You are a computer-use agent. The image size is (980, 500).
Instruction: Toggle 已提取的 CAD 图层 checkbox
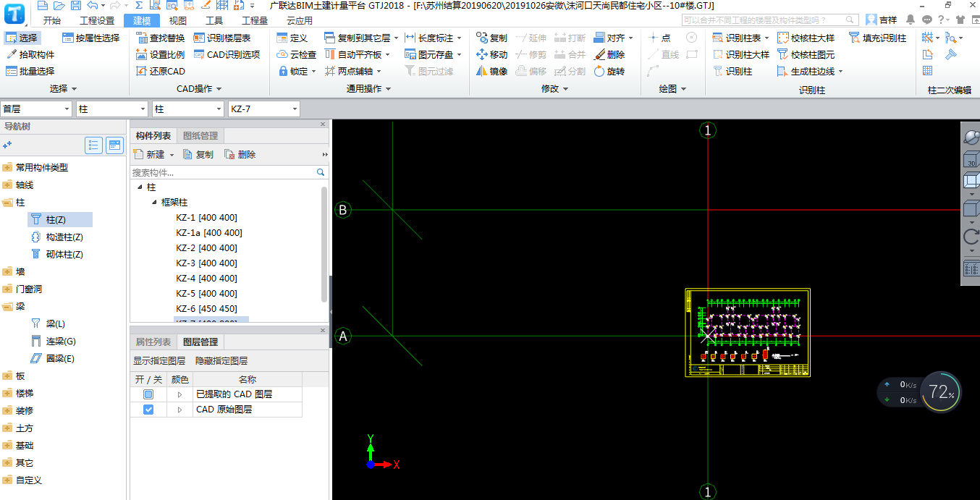coord(148,394)
